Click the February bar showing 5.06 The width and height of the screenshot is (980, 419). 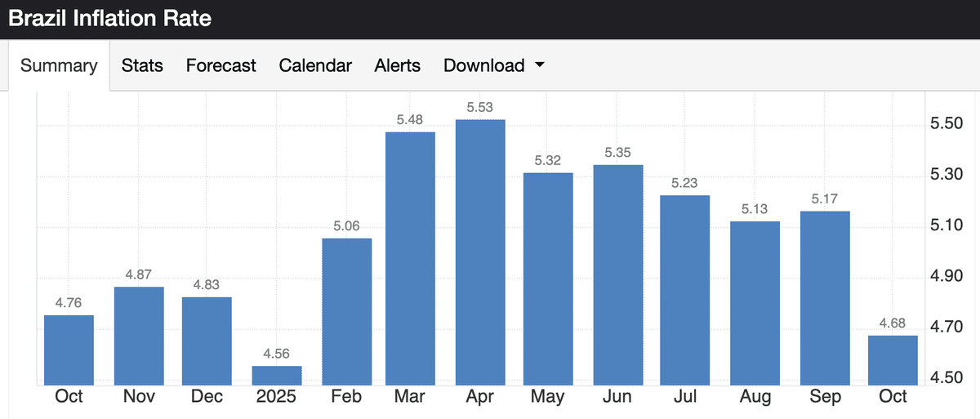347,310
